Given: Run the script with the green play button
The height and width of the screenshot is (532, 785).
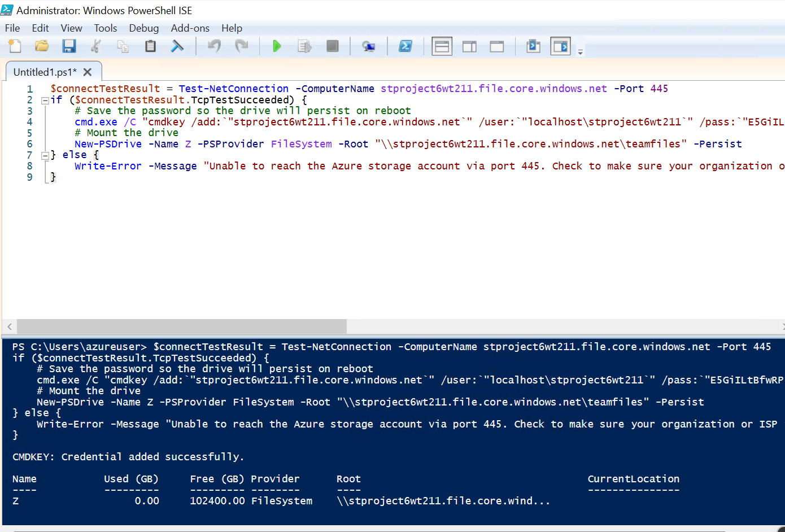Looking at the screenshot, I should [277, 46].
